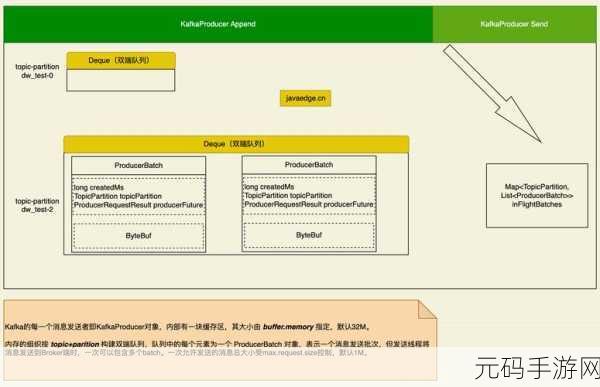This screenshot has width=600, height=387.
Task: Click the topic+partition bold text
Action: coord(75,344)
